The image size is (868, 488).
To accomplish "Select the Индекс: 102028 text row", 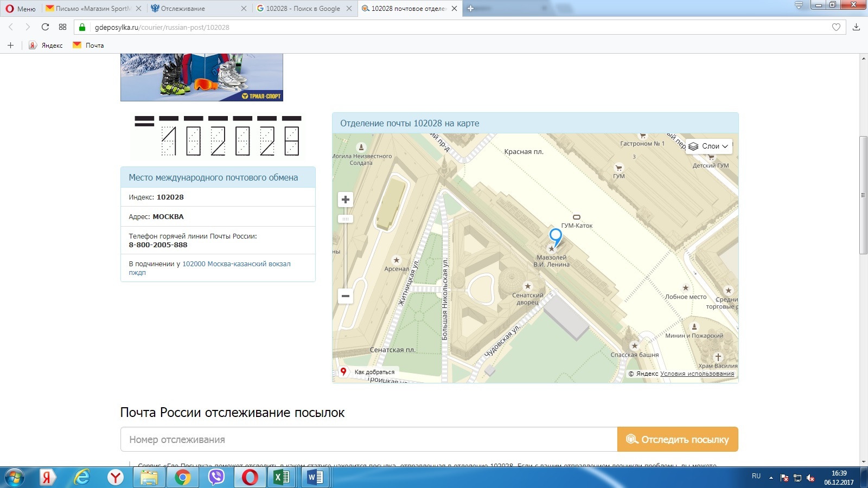I will (x=218, y=197).
